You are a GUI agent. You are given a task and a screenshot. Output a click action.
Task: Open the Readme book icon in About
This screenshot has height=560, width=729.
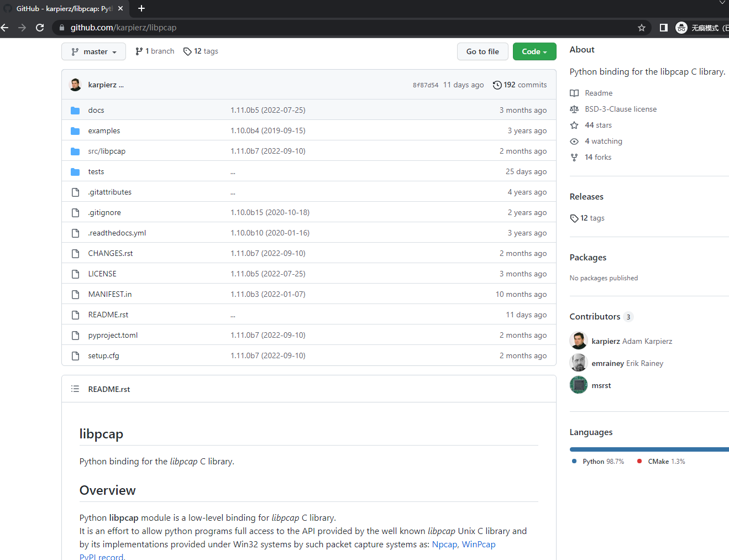pos(574,93)
